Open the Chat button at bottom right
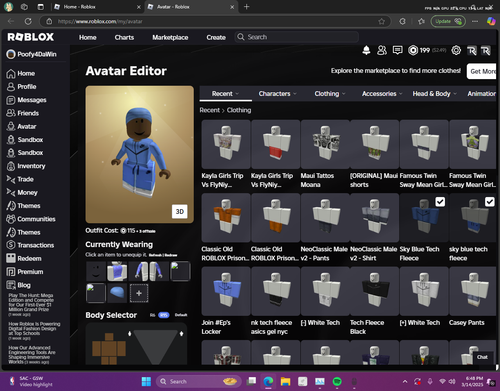The width and height of the screenshot is (500, 391). point(482,357)
